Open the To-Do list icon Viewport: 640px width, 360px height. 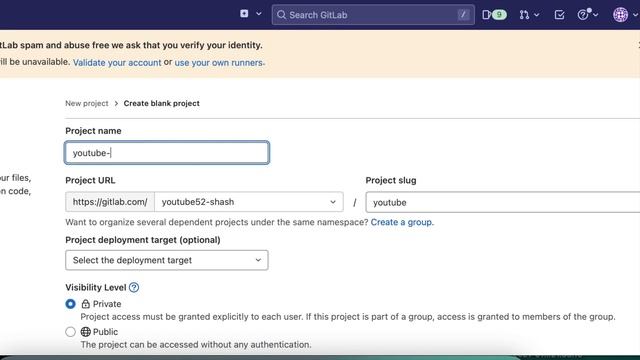(x=560, y=15)
